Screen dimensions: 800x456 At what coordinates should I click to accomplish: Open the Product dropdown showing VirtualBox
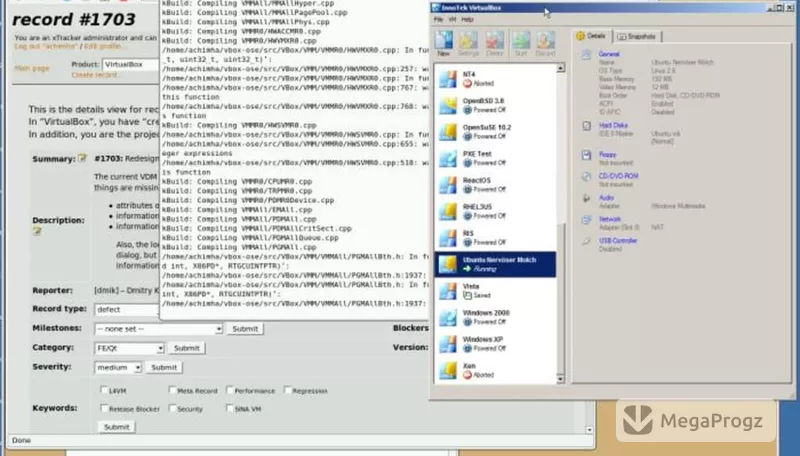click(131, 65)
